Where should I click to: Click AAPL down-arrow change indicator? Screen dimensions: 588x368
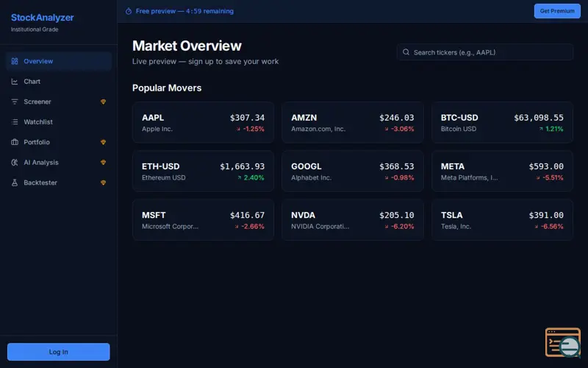pos(238,129)
